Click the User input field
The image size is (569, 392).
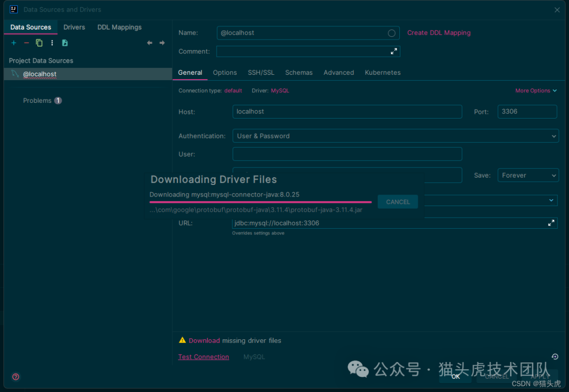[x=347, y=154]
